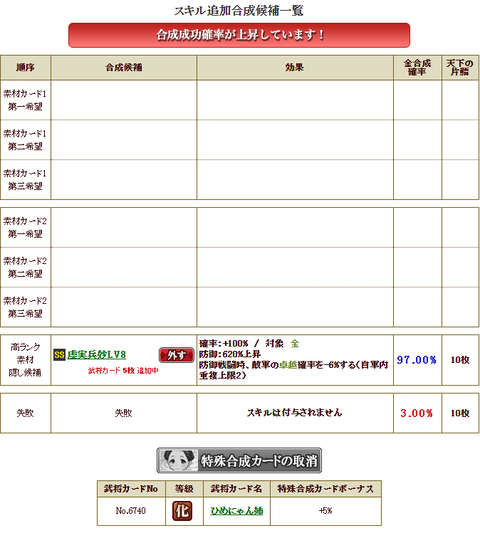The height and width of the screenshot is (533, 480).
Task: Click the 失敗 text in the 合成候補 column
Action: [x=123, y=413]
